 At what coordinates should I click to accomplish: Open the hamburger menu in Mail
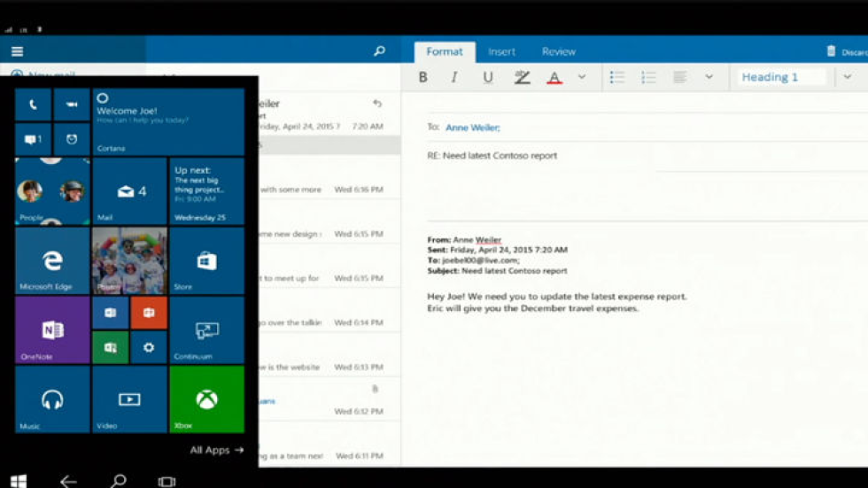point(17,51)
